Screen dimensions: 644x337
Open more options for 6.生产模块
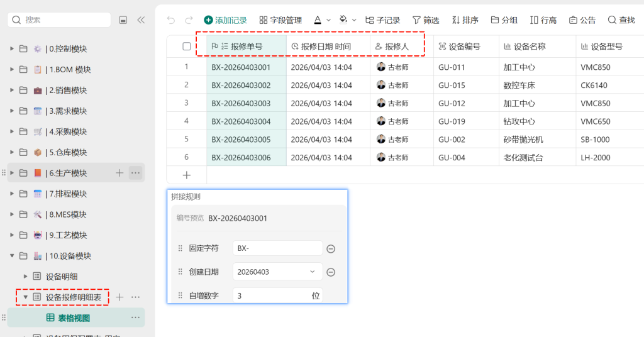point(136,174)
